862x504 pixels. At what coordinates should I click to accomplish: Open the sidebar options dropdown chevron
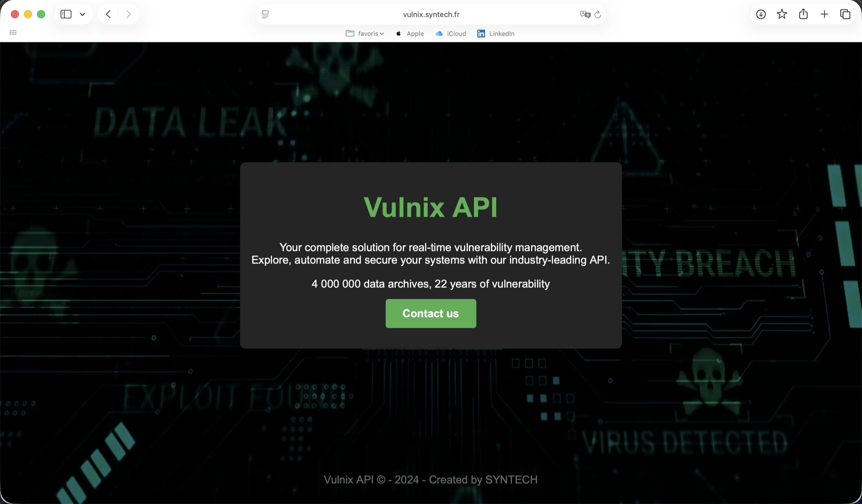82,14
